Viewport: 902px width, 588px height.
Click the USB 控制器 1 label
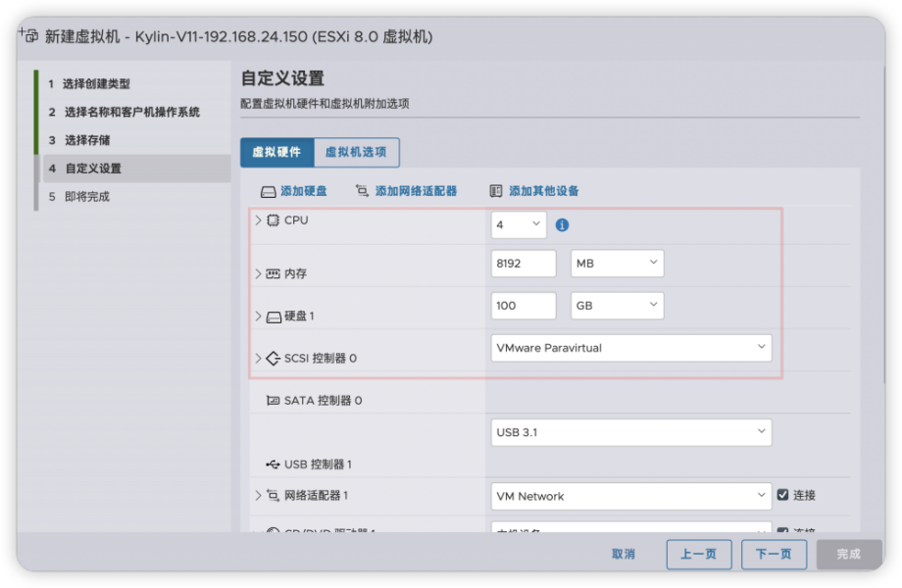coord(318,465)
